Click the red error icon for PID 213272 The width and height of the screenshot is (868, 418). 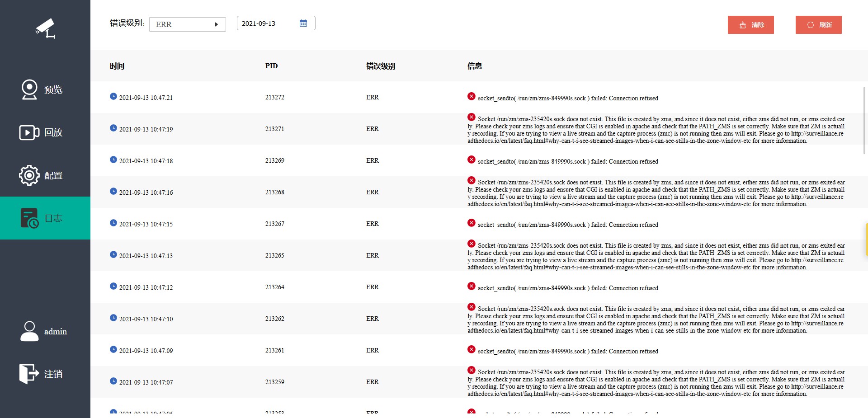pos(472,96)
